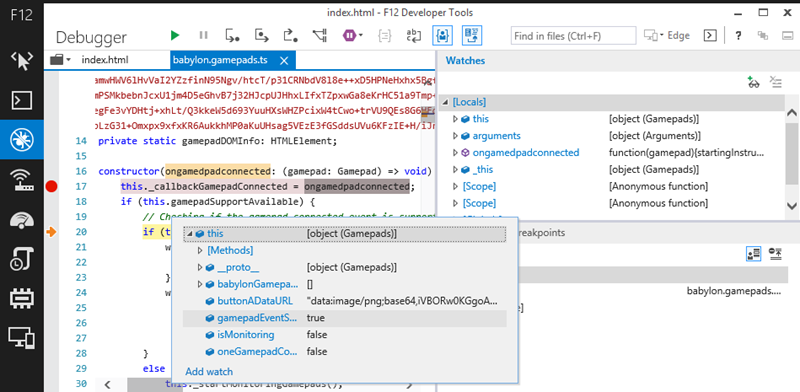Expand the second [Scope] Anonymous function
Viewport: 800px width, 392px height.
tap(456, 203)
